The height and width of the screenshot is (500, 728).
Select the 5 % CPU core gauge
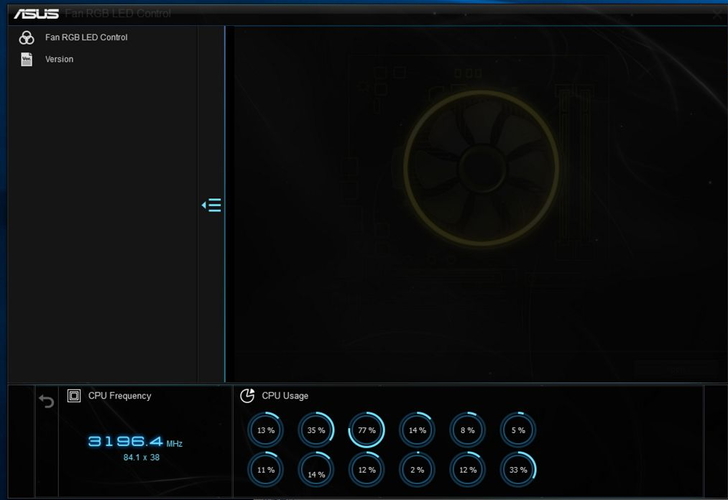click(x=518, y=430)
